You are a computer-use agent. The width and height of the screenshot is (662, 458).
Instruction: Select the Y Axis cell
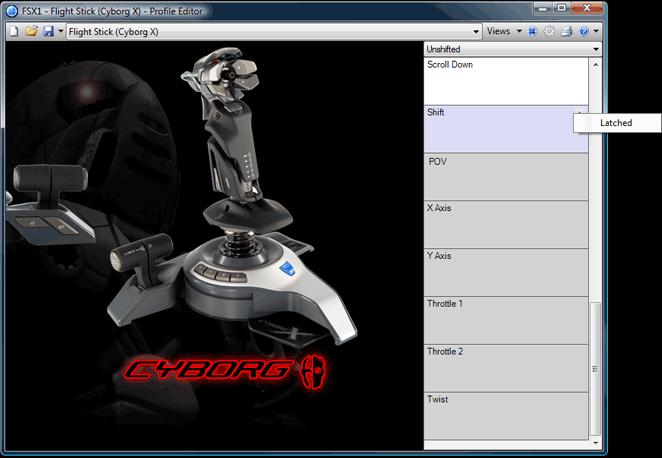pyautogui.click(x=506, y=272)
